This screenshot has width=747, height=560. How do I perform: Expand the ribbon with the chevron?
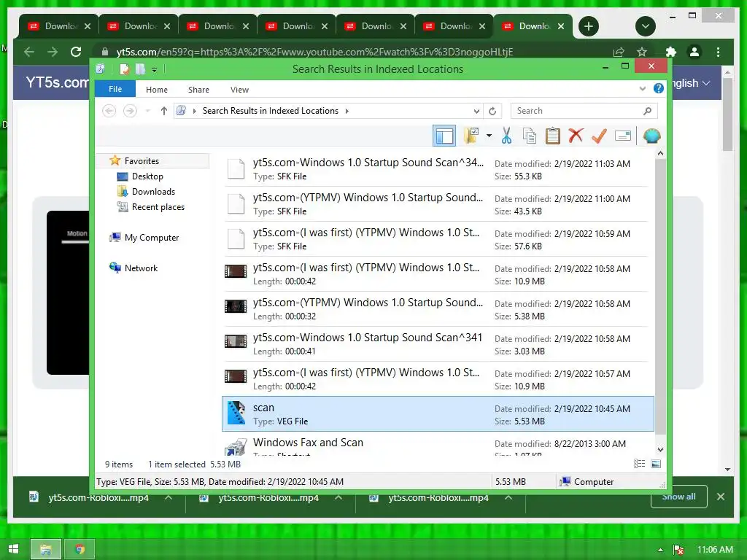tap(642, 88)
